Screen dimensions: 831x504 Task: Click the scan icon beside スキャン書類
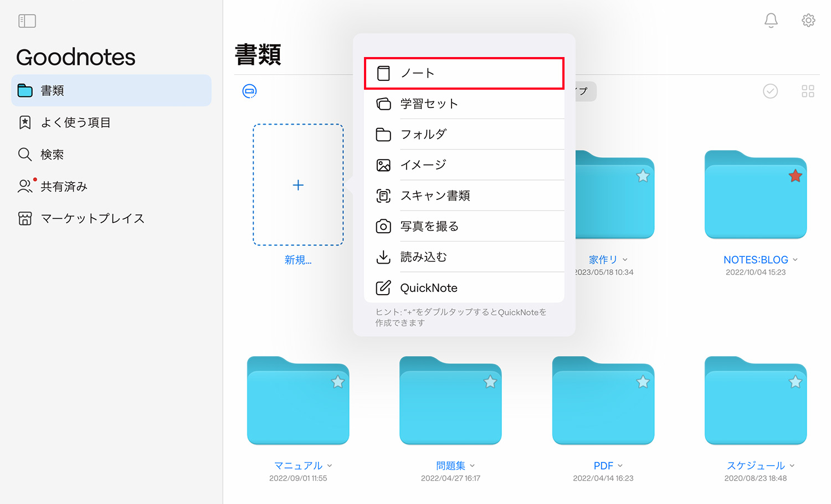click(x=383, y=196)
